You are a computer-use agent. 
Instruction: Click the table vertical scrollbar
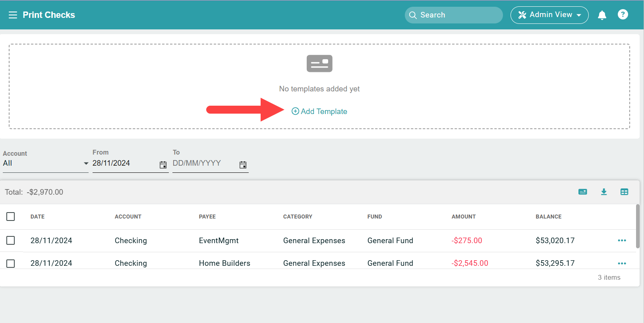(638, 226)
